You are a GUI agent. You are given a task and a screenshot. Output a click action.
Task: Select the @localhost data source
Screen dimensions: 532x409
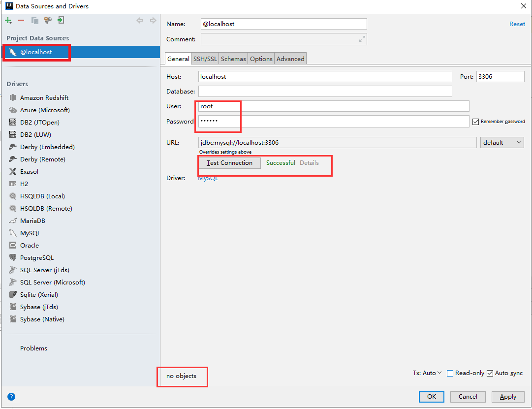click(80, 52)
